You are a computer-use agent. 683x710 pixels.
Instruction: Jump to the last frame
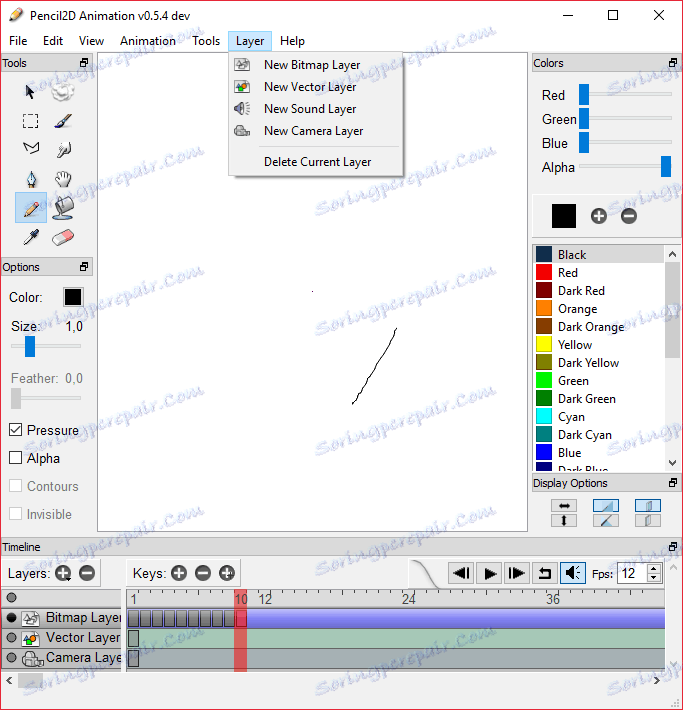pyautogui.click(x=517, y=573)
